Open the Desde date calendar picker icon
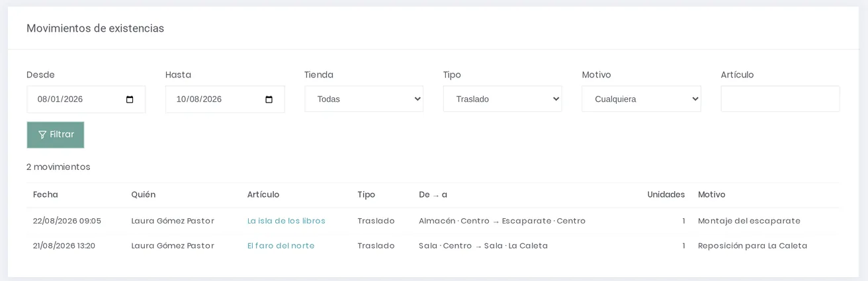The width and height of the screenshot is (868, 281). (130, 99)
